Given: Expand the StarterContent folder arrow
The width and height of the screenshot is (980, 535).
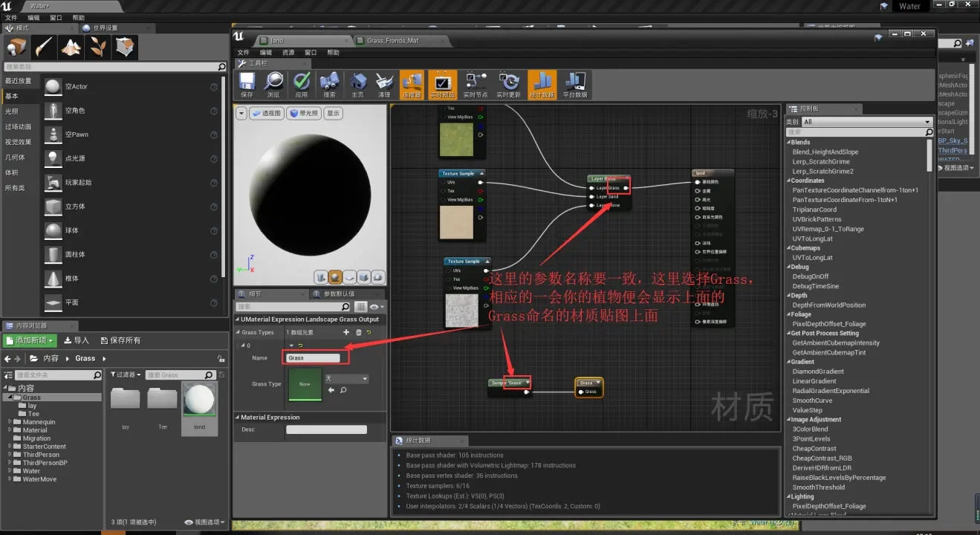Looking at the screenshot, I should click(10, 447).
